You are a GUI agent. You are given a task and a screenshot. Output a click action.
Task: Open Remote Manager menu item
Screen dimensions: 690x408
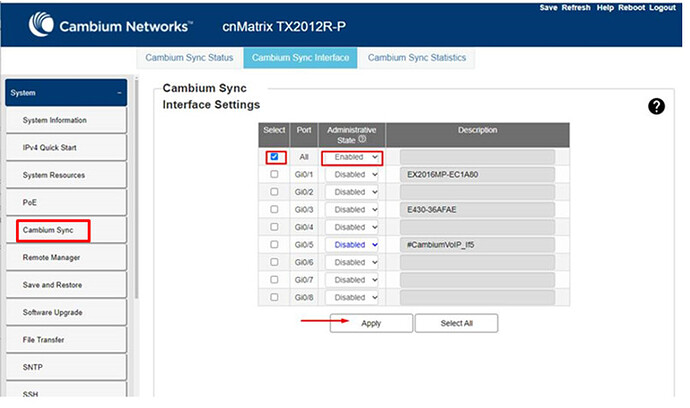(x=66, y=257)
